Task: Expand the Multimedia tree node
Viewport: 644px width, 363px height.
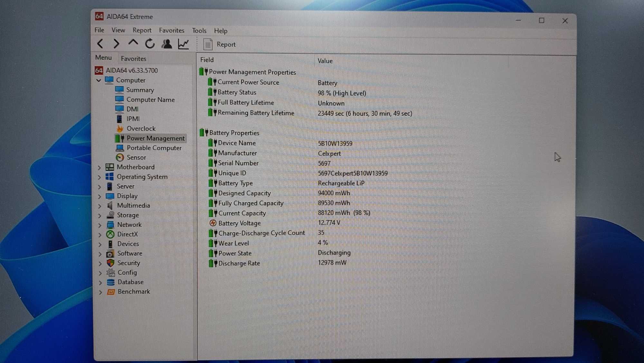Action: click(99, 206)
